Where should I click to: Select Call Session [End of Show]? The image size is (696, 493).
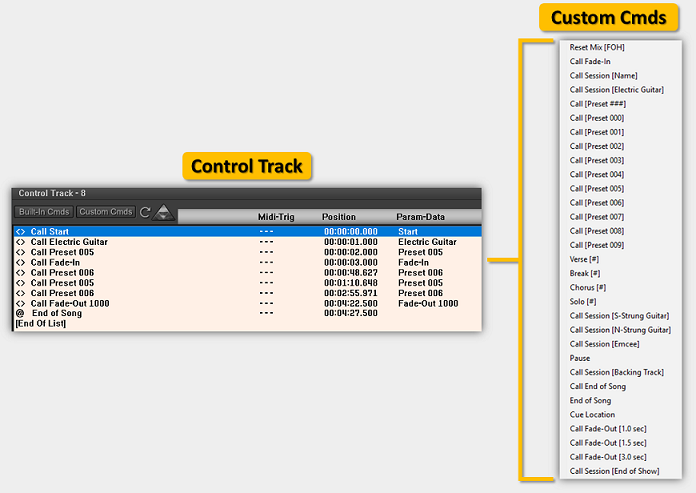(x=614, y=471)
